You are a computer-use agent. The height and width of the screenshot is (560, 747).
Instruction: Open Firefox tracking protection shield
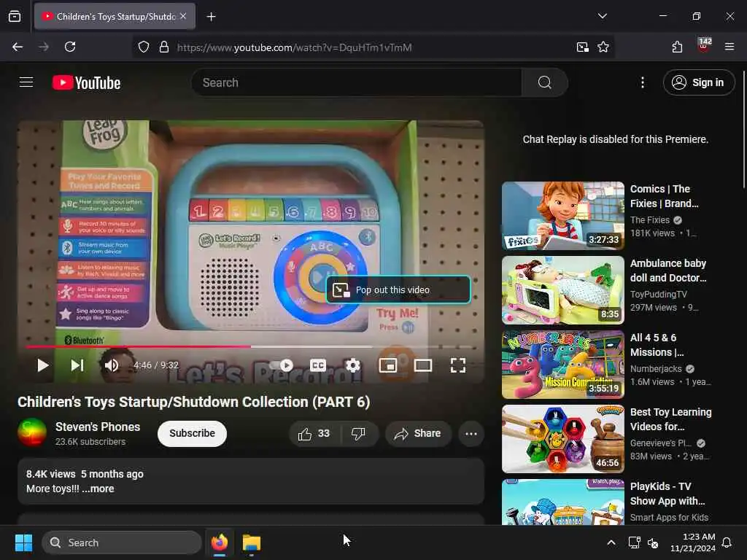pos(144,47)
